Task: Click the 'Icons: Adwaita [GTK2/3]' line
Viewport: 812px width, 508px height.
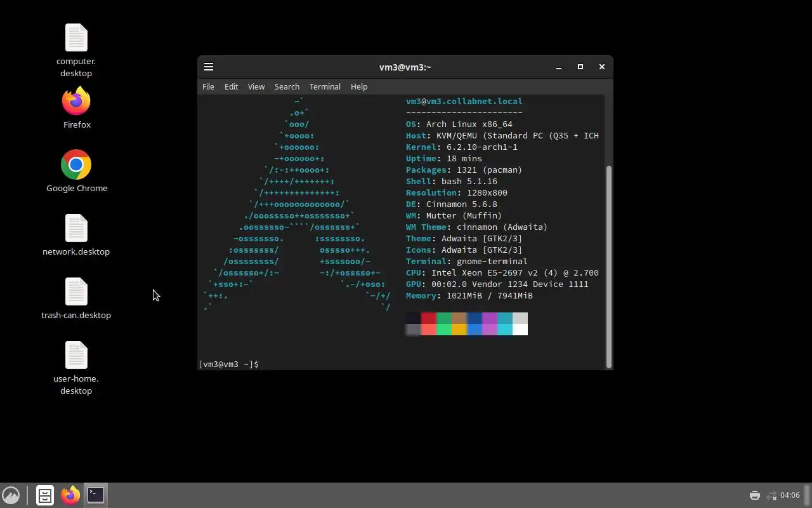Action: 464,250
